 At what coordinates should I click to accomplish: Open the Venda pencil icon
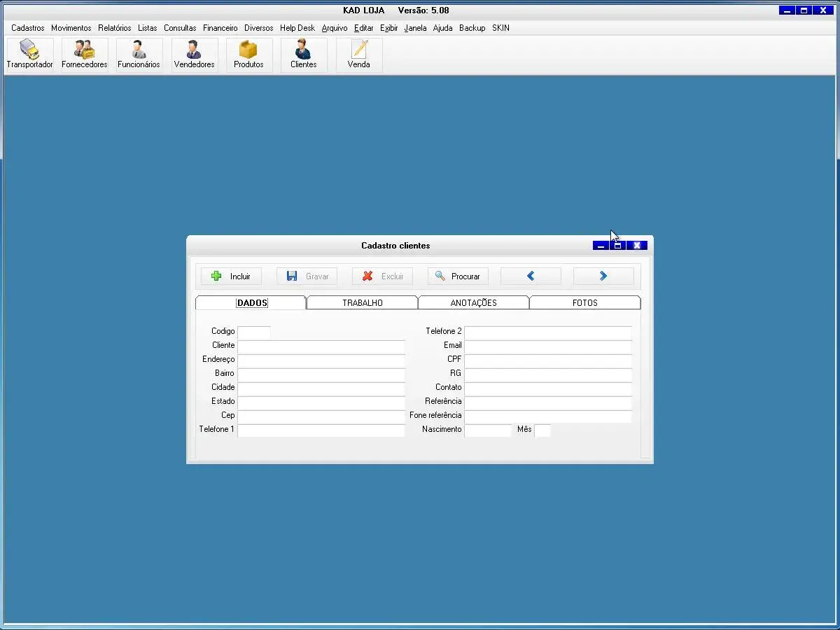pos(359,55)
